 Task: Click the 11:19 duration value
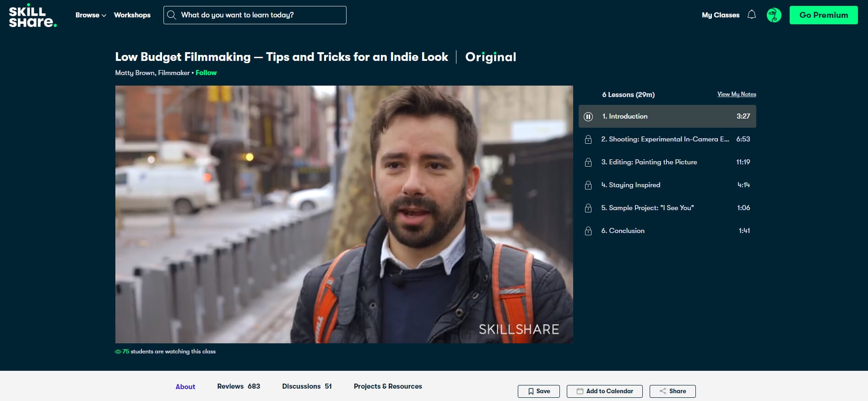743,162
